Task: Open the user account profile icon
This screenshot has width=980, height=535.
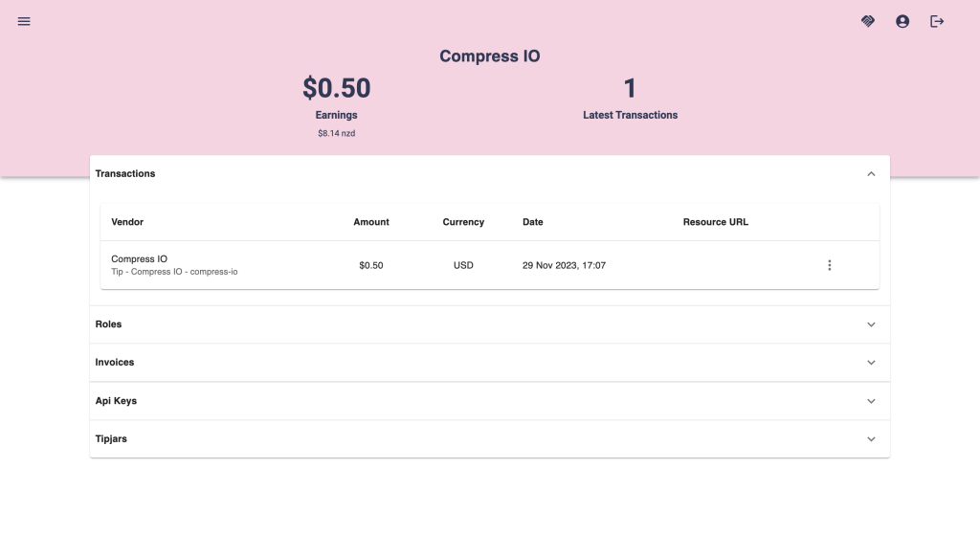Action: pos(902,21)
